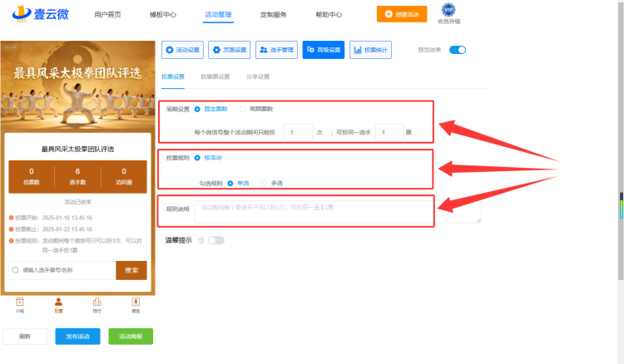624x364 pixels.
Task: Select the 投票 person icon in preview
Action: point(58,302)
